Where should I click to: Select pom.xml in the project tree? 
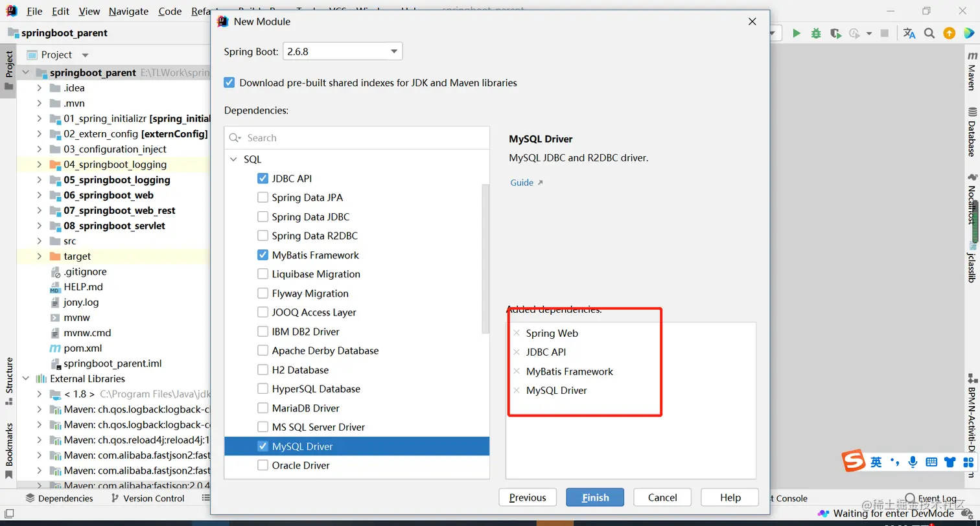click(x=82, y=348)
